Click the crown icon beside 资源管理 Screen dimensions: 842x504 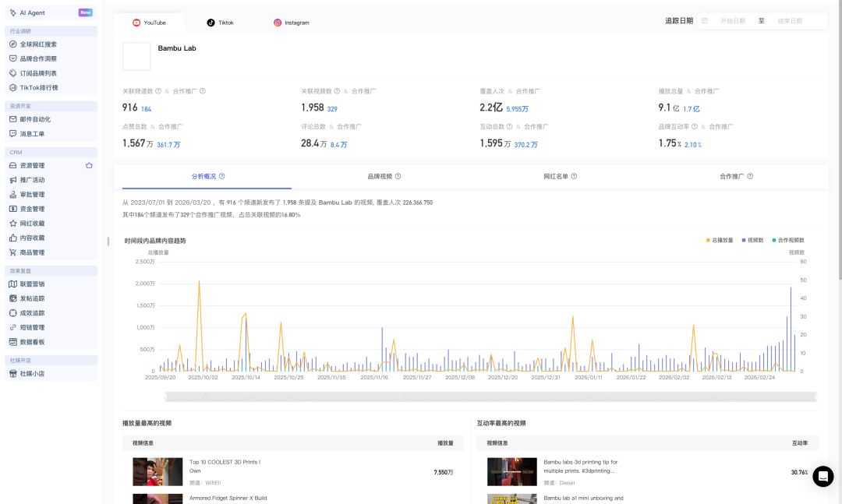pyautogui.click(x=89, y=165)
